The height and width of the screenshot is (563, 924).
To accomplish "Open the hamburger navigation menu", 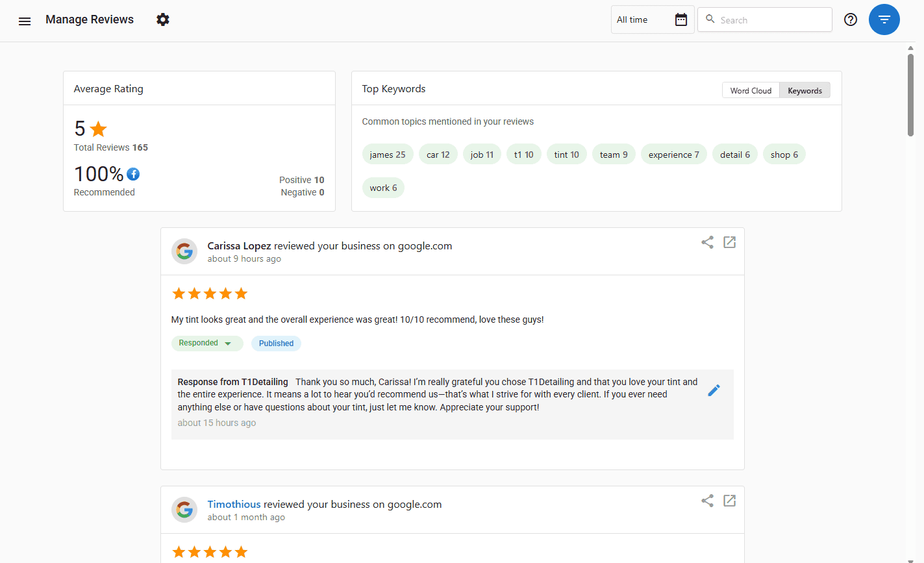I will click(25, 21).
